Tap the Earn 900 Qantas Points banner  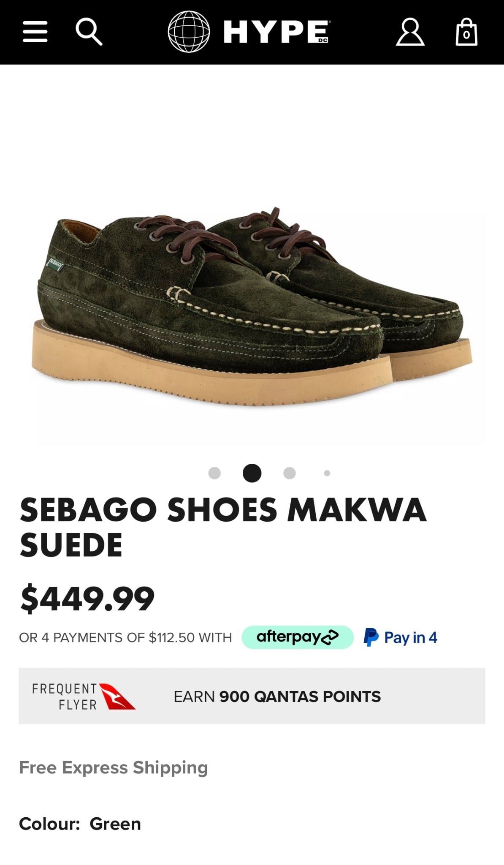pos(252,696)
